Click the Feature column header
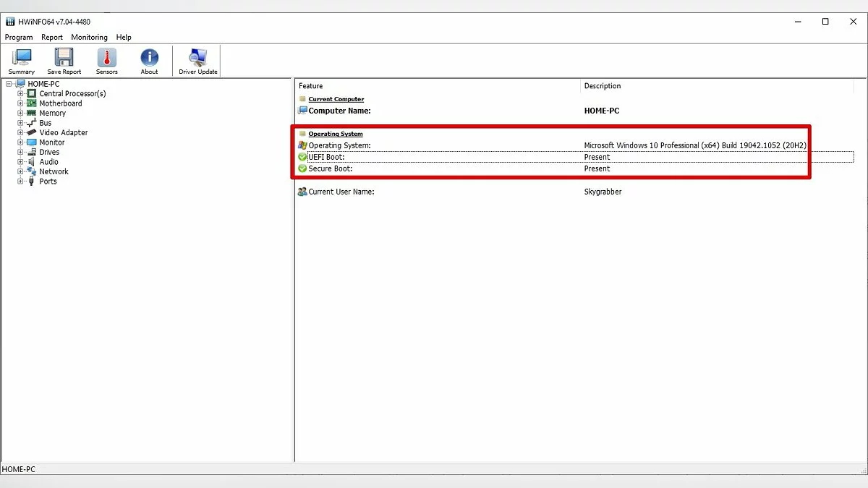The width and height of the screenshot is (868, 488). pyautogui.click(x=311, y=86)
